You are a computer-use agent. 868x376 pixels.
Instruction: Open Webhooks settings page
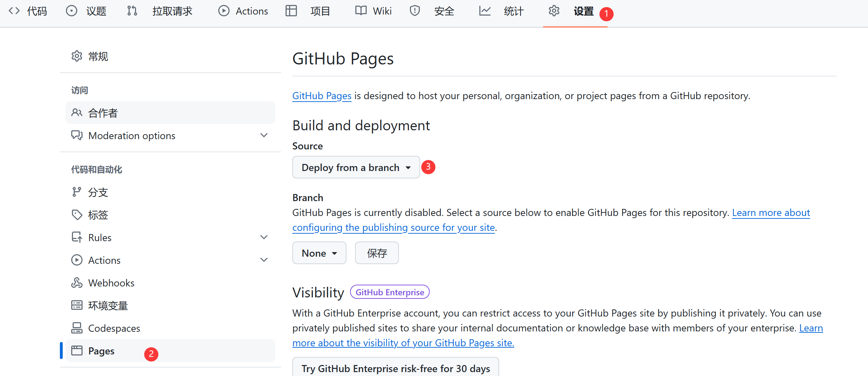click(x=170, y=283)
